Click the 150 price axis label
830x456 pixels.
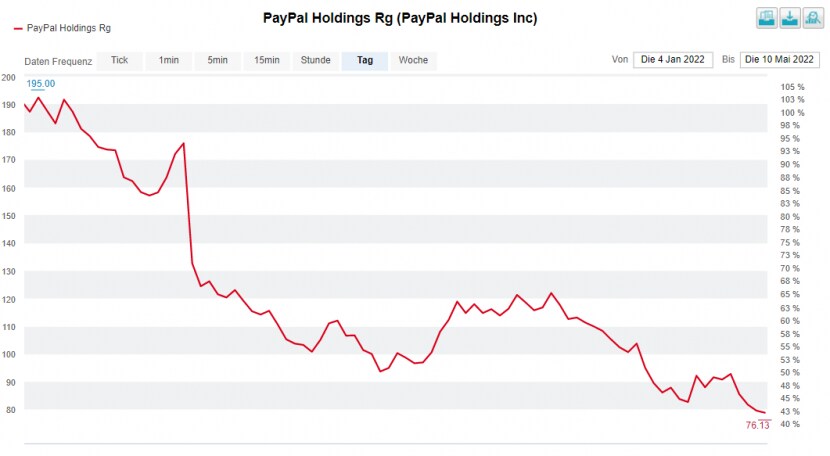tap(8, 216)
